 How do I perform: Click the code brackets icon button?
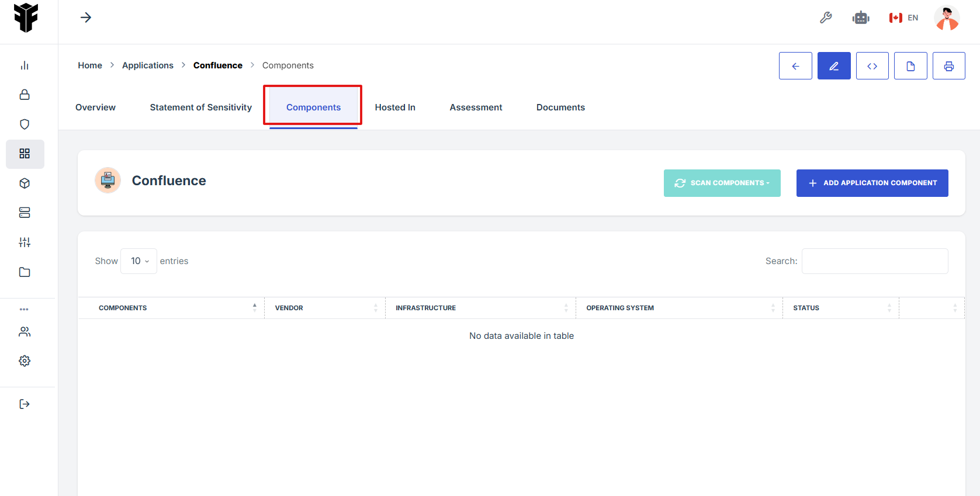[x=872, y=66]
